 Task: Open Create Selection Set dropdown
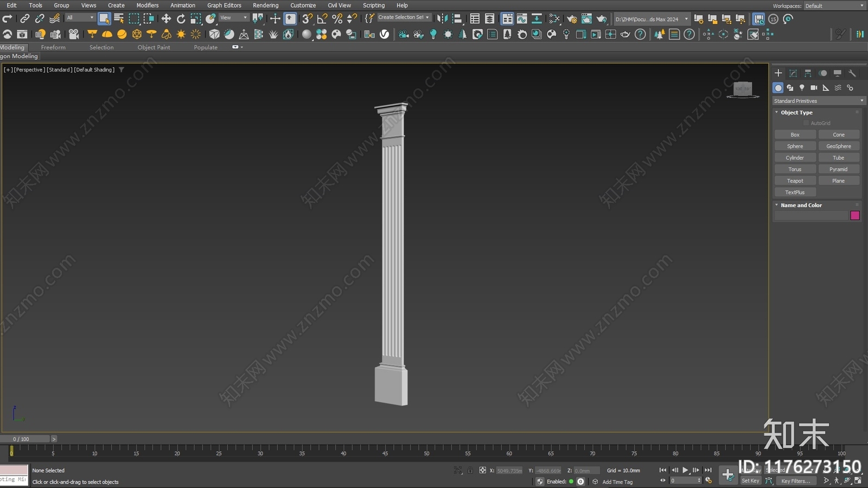point(404,17)
